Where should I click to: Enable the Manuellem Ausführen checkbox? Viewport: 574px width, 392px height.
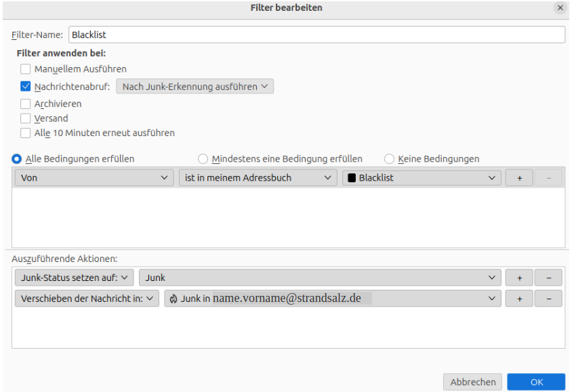tap(26, 68)
